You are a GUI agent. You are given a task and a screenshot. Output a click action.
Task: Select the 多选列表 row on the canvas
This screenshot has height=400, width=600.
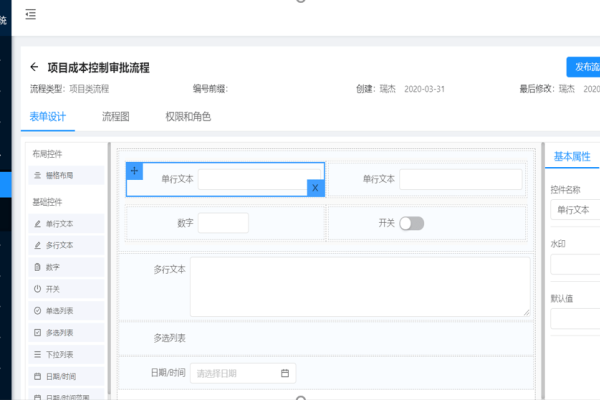click(x=326, y=338)
